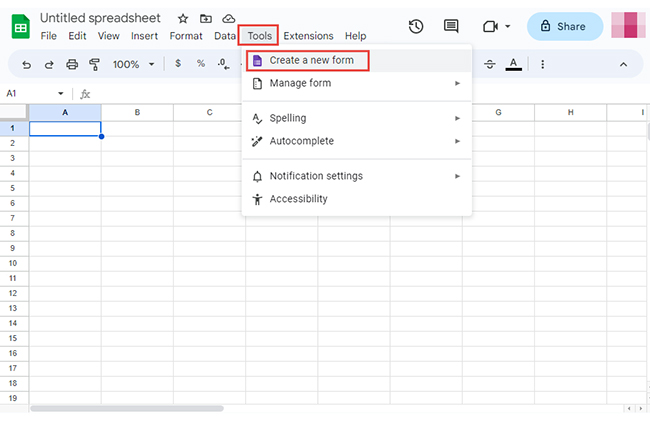Open the meeting options dropdown arrow
Image resolution: width=650 pixels, height=421 pixels.
[x=507, y=27]
